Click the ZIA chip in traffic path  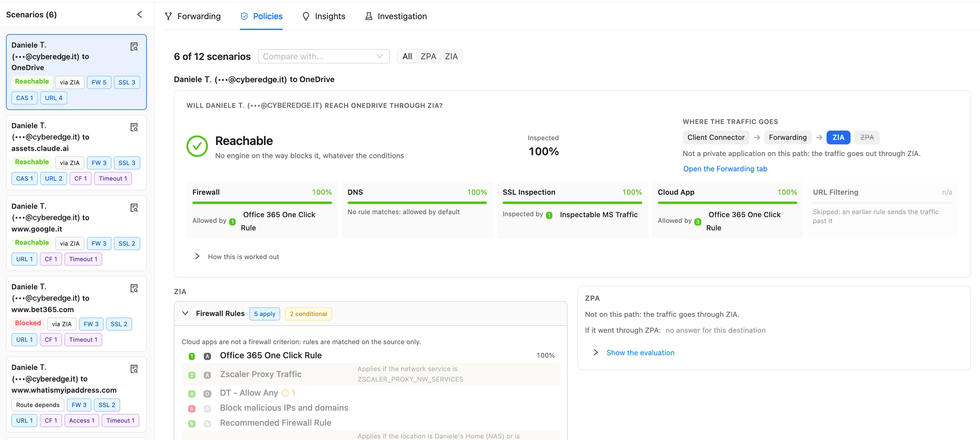(x=838, y=137)
